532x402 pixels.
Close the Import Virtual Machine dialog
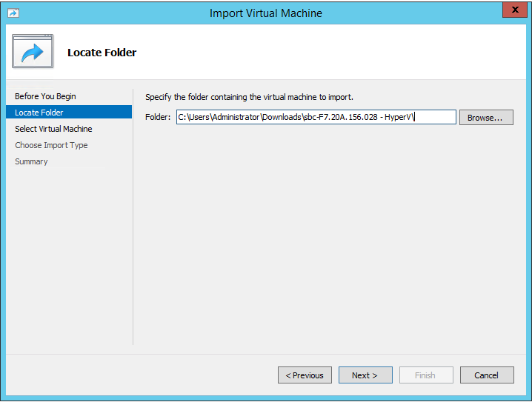(x=515, y=10)
